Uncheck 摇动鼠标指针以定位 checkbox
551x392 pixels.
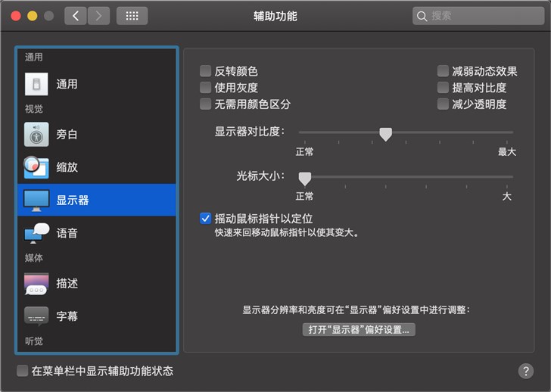[x=205, y=219]
